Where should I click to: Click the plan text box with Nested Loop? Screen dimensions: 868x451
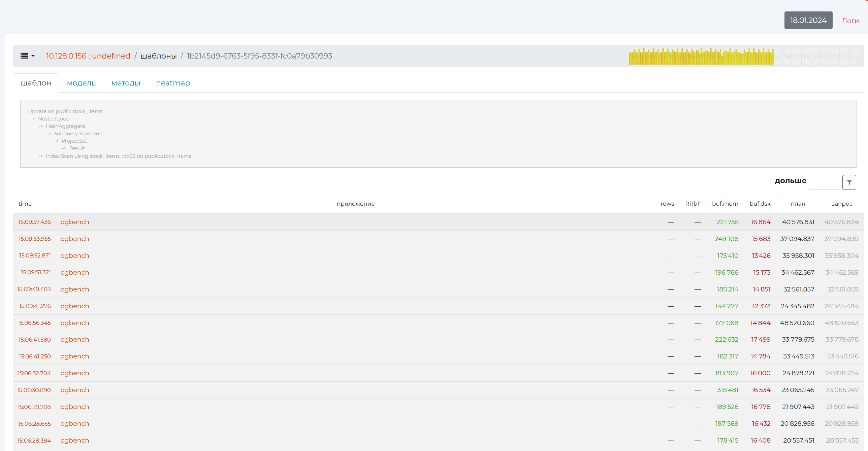[x=438, y=134]
